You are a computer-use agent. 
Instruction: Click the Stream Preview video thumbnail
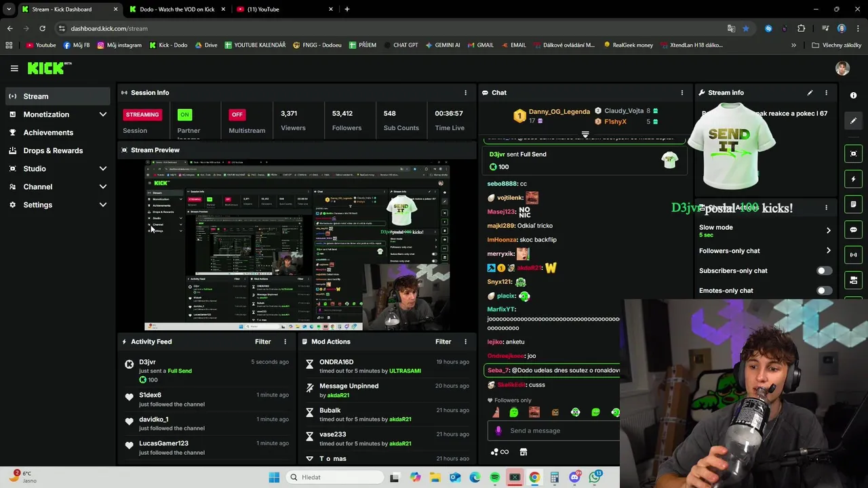pos(297,245)
